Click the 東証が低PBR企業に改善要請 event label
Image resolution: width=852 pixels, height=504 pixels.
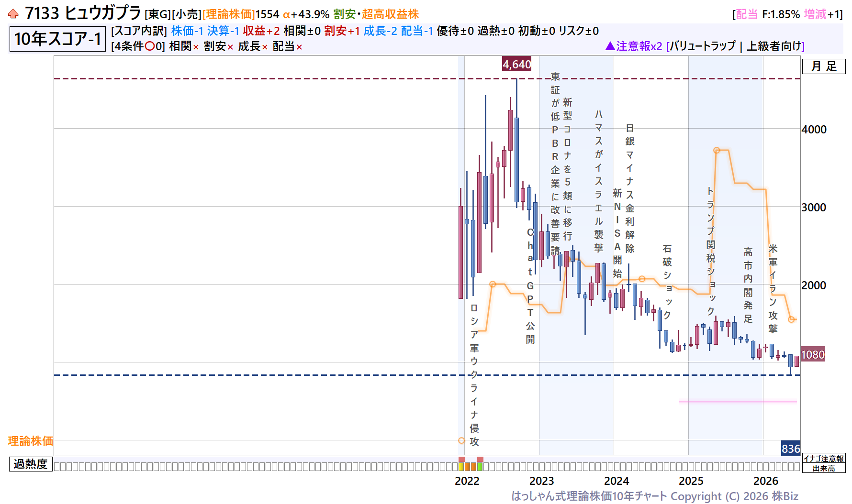point(555,163)
